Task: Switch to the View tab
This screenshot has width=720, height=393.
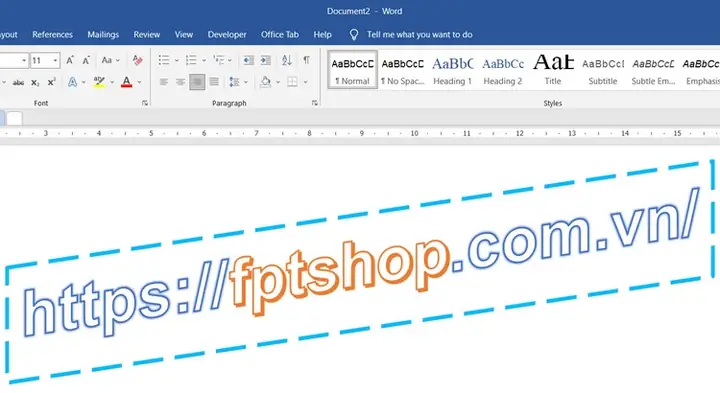Action: (184, 35)
